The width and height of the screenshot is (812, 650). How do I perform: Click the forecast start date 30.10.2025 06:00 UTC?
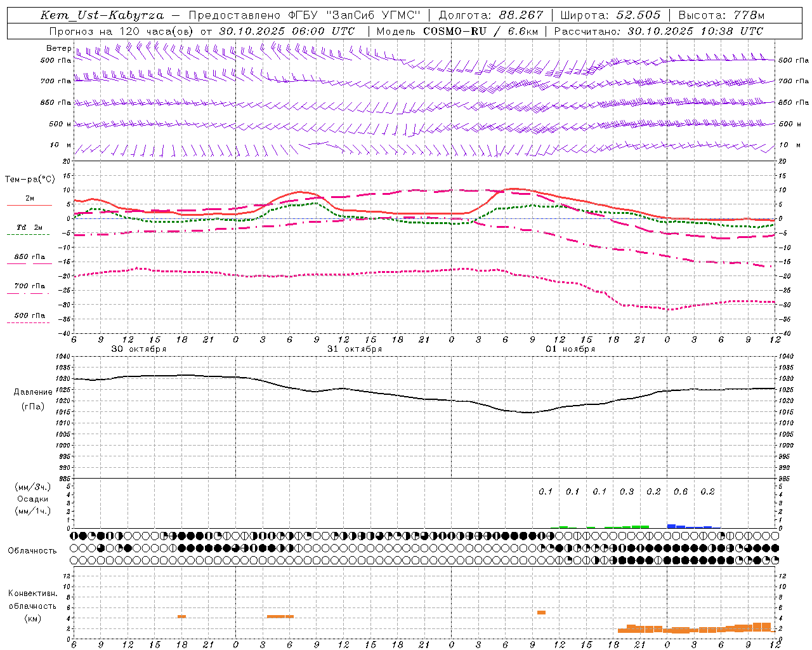click(287, 31)
